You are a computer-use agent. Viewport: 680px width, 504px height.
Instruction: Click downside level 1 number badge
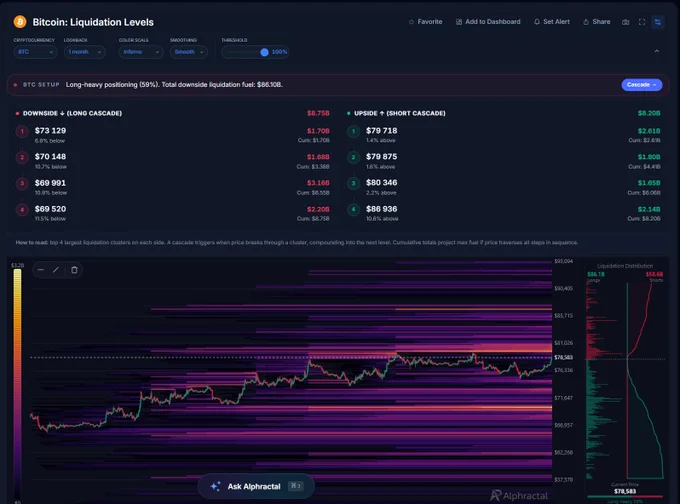click(x=22, y=131)
